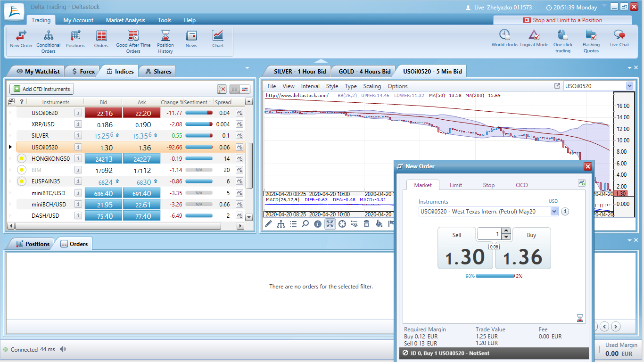Activate the chart crosshair tool
Screen dimensions: 644x362
pyautogui.click(x=342, y=224)
